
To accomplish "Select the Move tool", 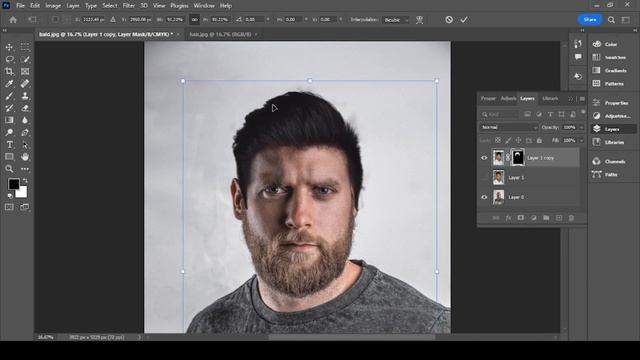I will 9,47.
